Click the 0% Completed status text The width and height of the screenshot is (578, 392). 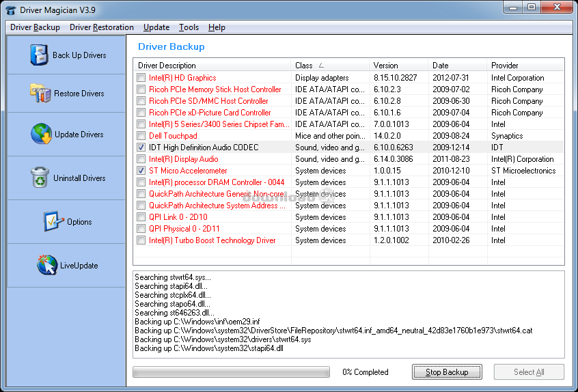(x=366, y=372)
